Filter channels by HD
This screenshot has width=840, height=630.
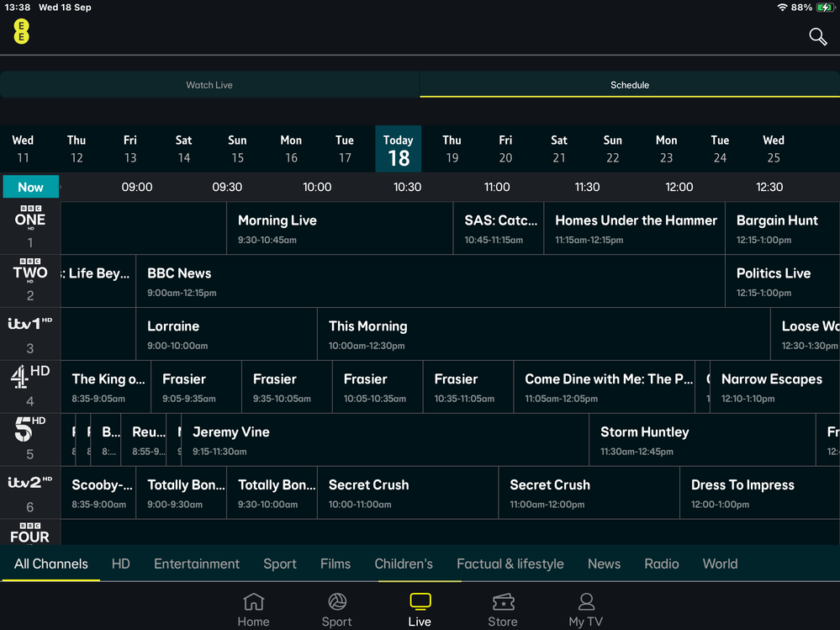[x=120, y=564]
